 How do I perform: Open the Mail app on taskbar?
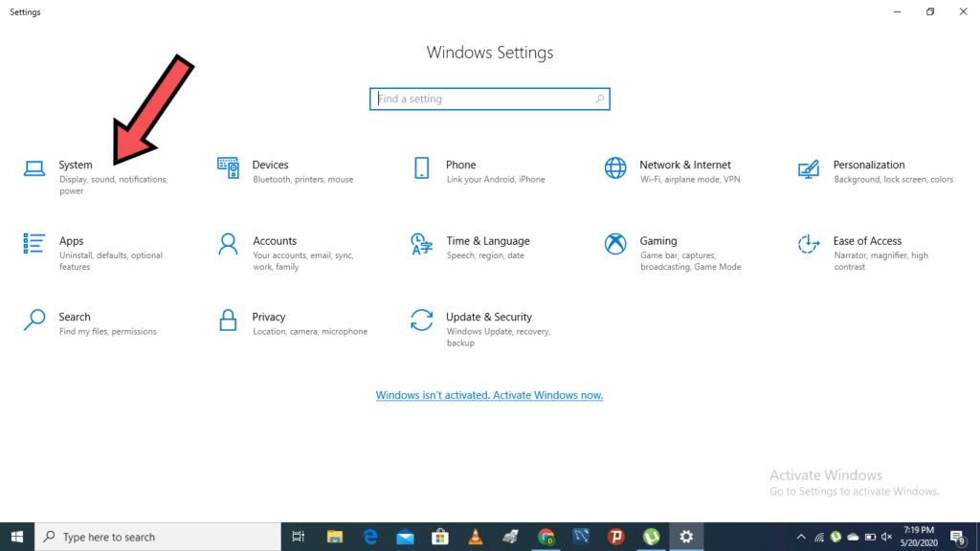tap(405, 537)
